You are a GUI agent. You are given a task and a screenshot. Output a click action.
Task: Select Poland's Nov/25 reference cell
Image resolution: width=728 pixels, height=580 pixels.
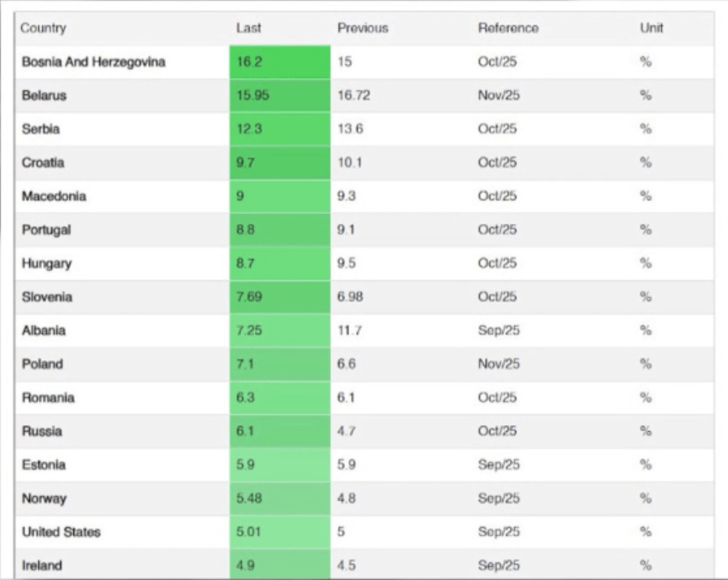499,364
